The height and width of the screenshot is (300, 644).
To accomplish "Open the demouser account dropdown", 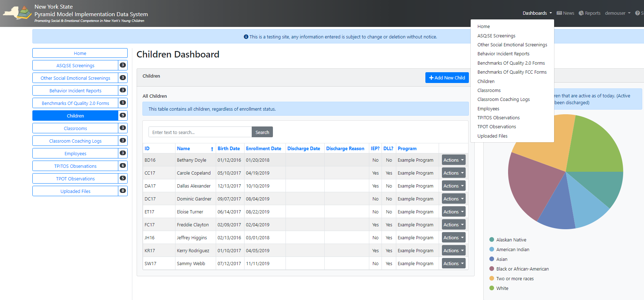I will (617, 13).
